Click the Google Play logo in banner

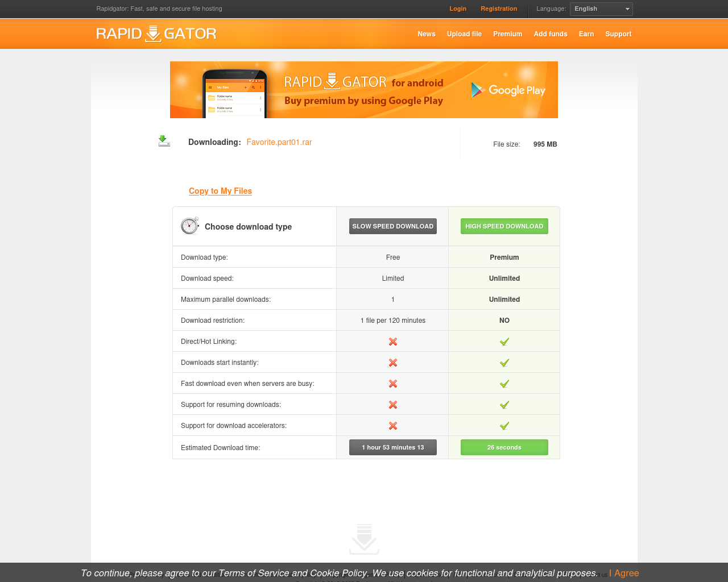click(x=508, y=90)
